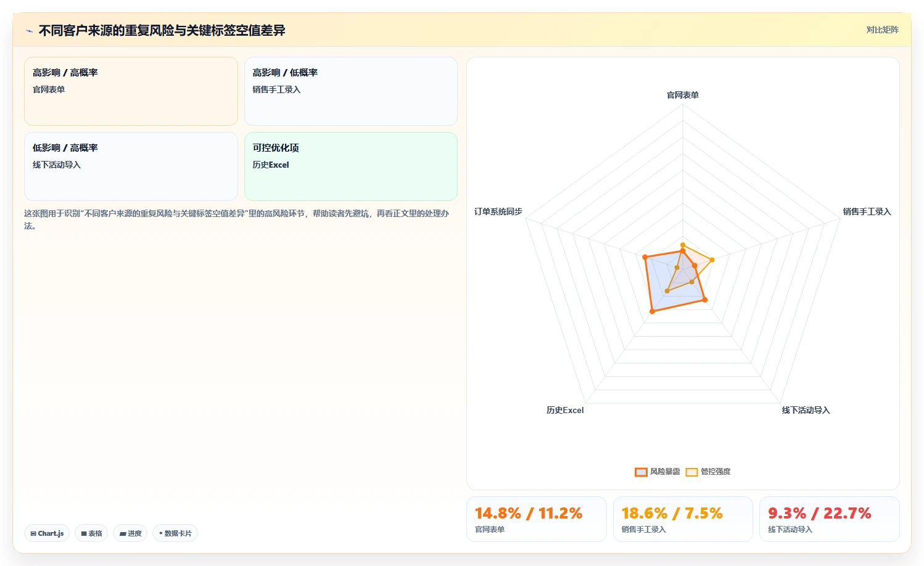Screen dimensions: 924x566
Task: Click the 线下活动导入 radar axis label
Action: [806, 410]
